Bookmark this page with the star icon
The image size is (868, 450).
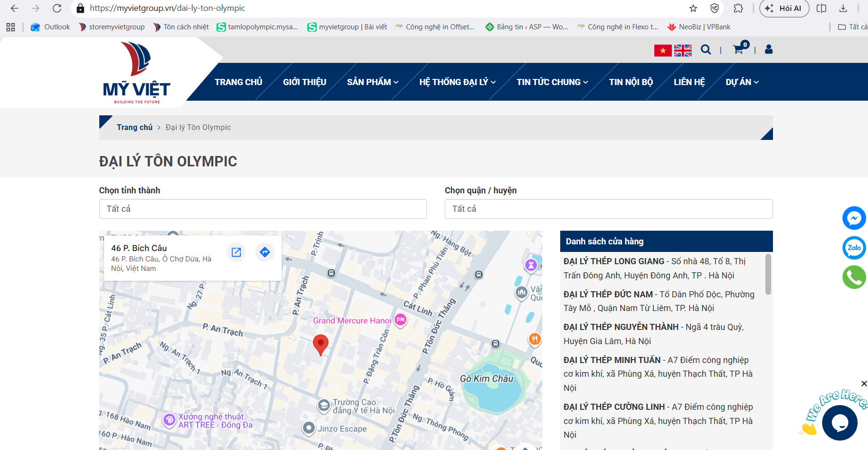click(693, 8)
